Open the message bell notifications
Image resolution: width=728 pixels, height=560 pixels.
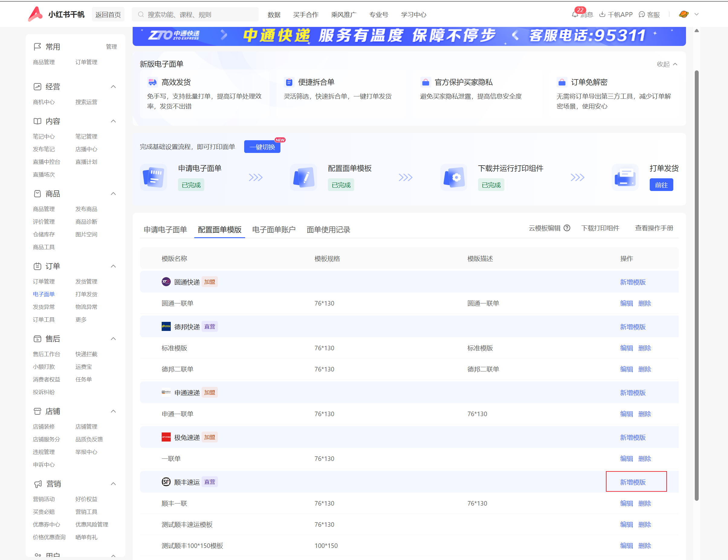click(575, 15)
